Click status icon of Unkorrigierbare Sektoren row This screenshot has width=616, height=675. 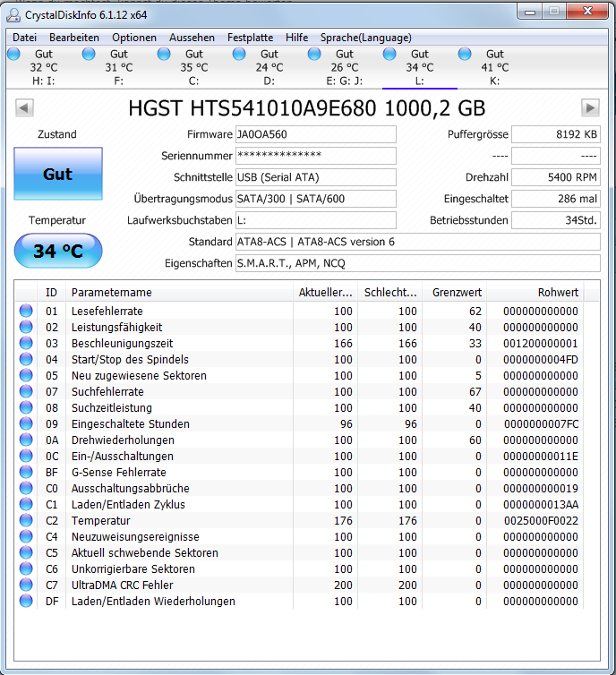26,568
